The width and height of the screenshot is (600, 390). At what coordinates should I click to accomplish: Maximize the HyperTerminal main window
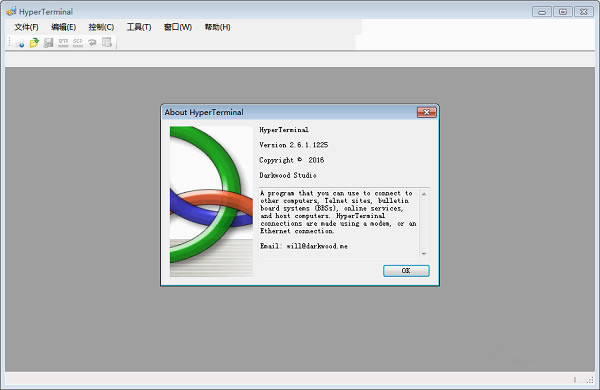pos(562,12)
